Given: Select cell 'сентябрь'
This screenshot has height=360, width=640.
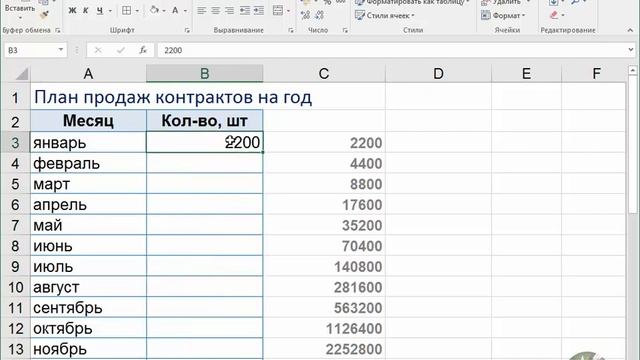Looking at the screenshot, I should coord(88,308).
